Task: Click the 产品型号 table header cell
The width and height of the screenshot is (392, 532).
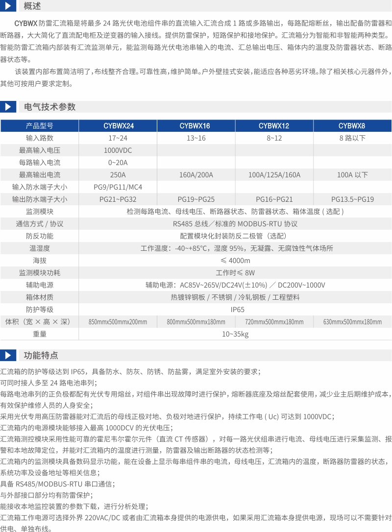Action: click(39, 126)
